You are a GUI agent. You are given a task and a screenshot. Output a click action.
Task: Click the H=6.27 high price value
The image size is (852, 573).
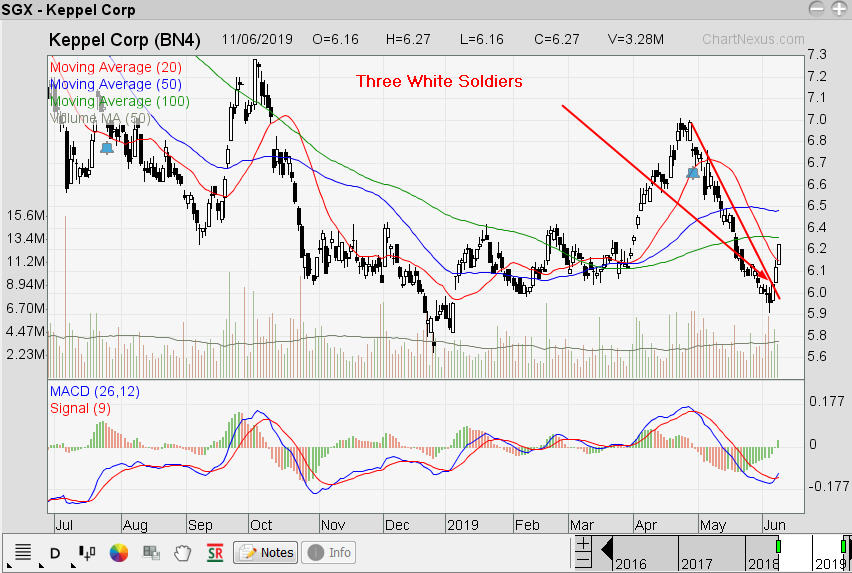pyautogui.click(x=408, y=40)
